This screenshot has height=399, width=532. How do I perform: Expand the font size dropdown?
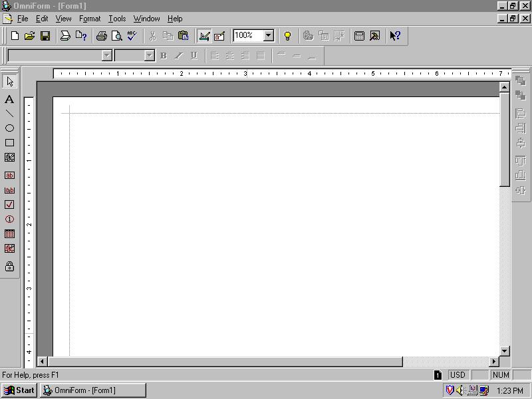click(x=149, y=56)
